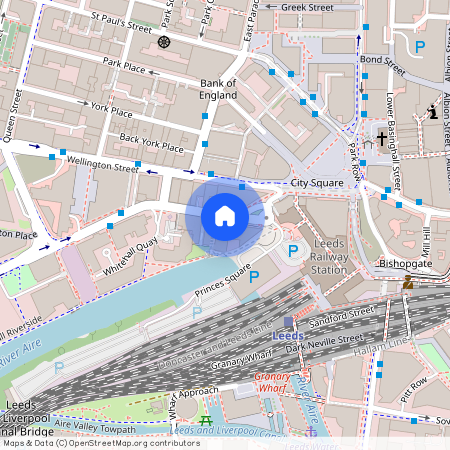
Task: Select the church cross icon near Park Row
Action: [382, 138]
